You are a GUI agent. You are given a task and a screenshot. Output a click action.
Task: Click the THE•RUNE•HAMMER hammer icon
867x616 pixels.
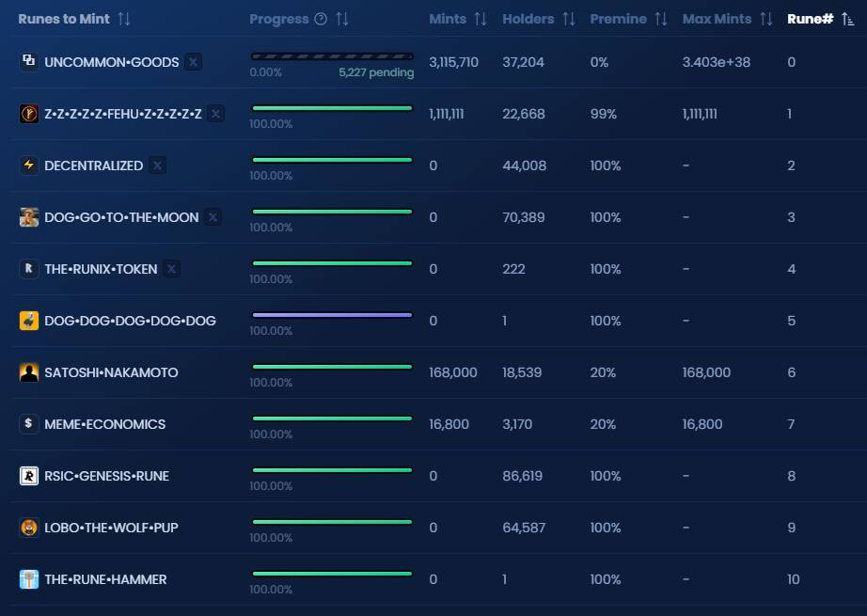click(29, 579)
